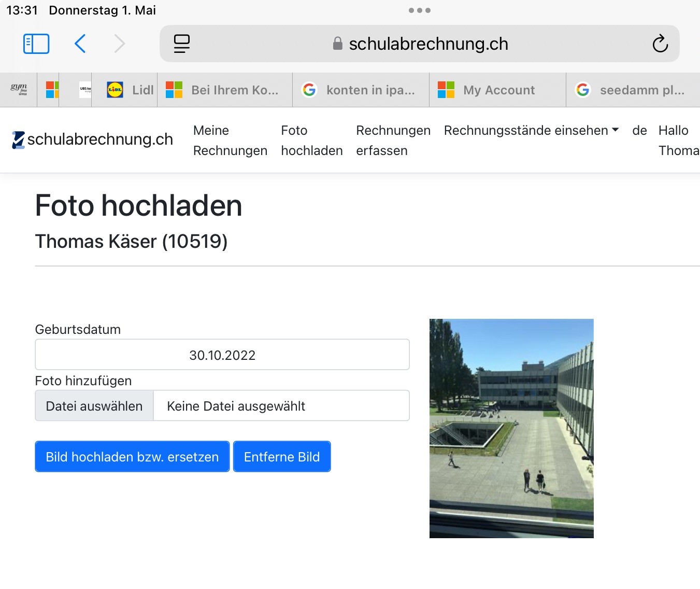Expand the Rechnungsstände einsehen dropdown
Image resolution: width=700 pixels, height=589 pixels.
(531, 131)
